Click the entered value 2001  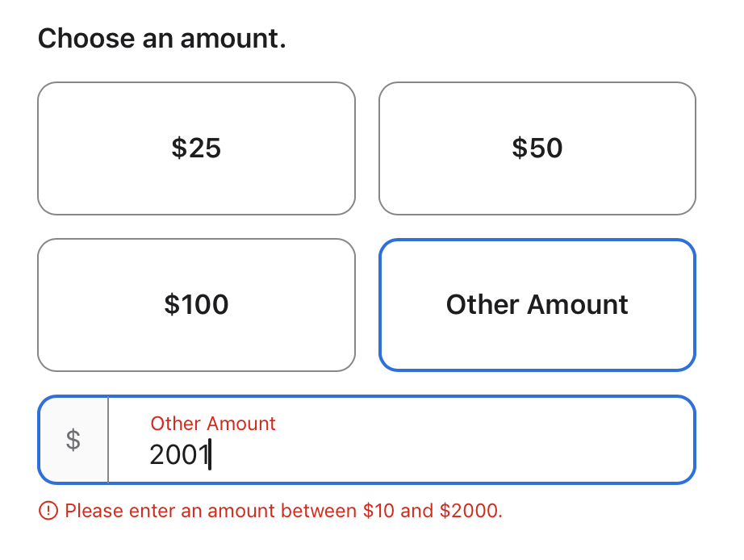[x=178, y=456]
